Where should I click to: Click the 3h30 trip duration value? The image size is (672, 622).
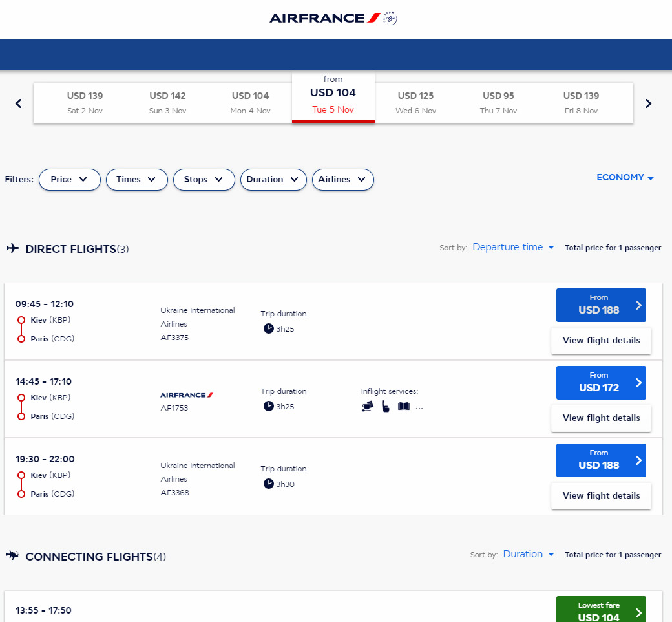285,484
